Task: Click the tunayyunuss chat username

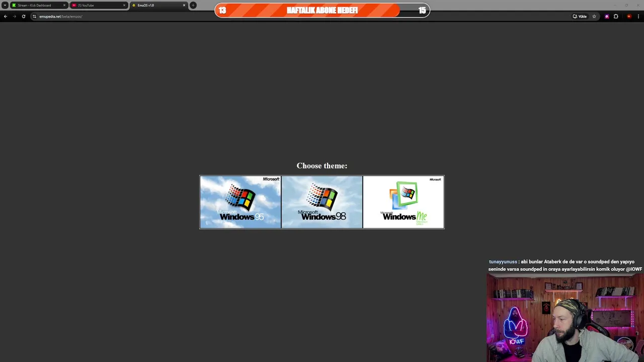Action: 503,262
